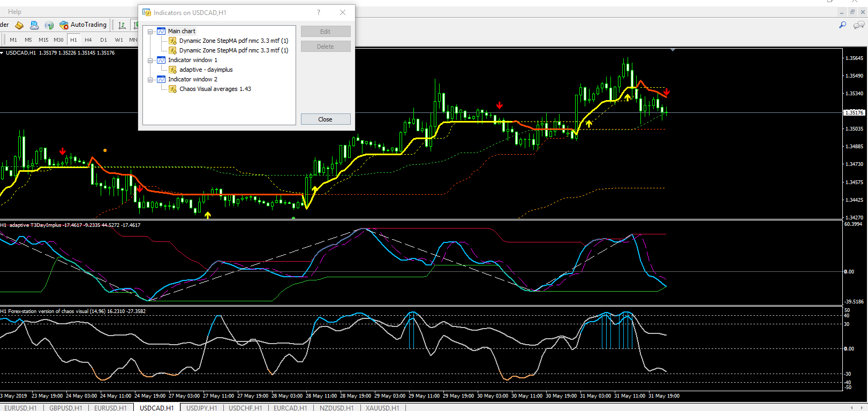Switch to the M1 timeframe
Image resolution: width=868 pixels, height=411 pixels.
[x=13, y=40]
